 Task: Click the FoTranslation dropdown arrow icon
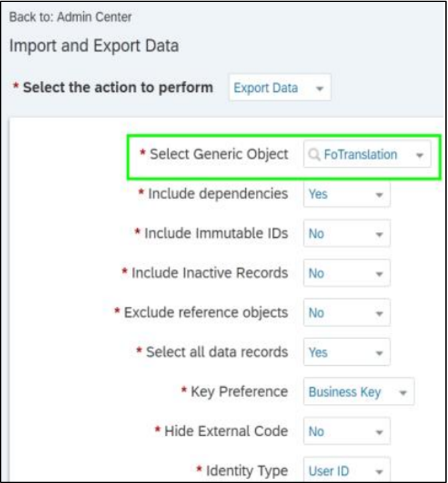point(419,155)
